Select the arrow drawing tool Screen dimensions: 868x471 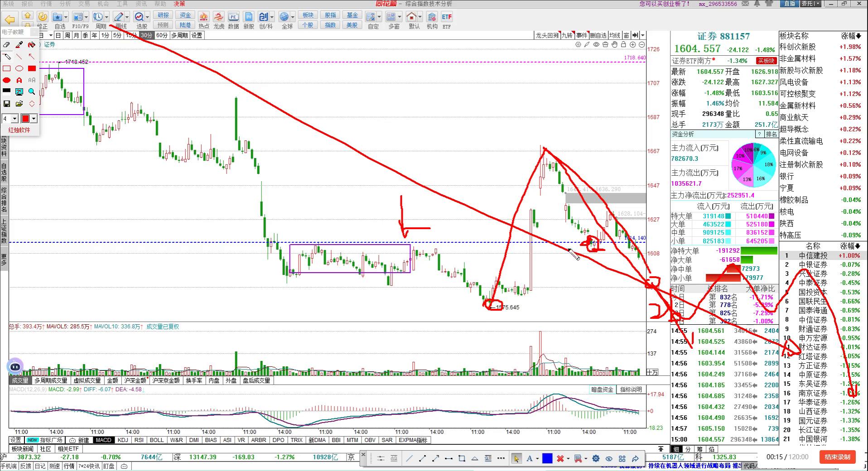[x=32, y=57]
